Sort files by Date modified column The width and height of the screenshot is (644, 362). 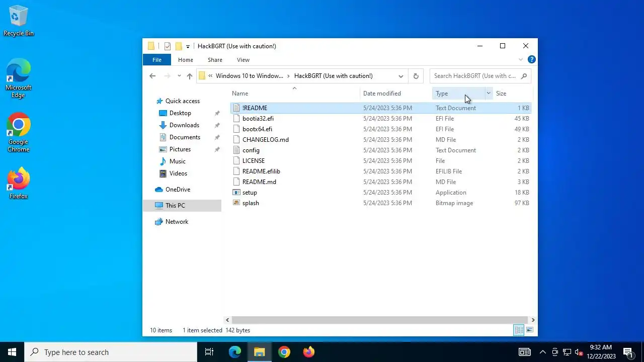click(382, 94)
